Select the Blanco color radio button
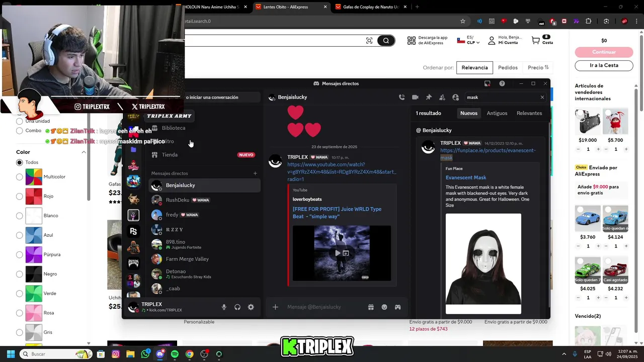 click(20, 216)
